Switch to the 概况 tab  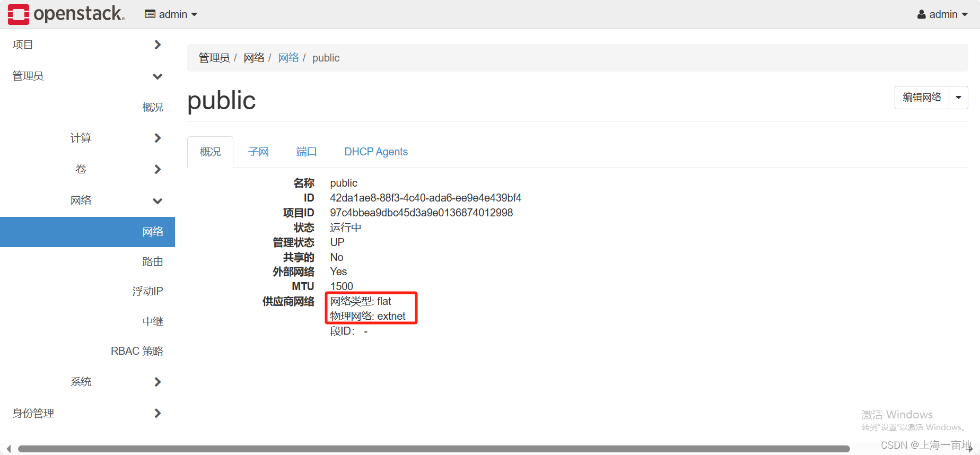[x=211, y=152]
